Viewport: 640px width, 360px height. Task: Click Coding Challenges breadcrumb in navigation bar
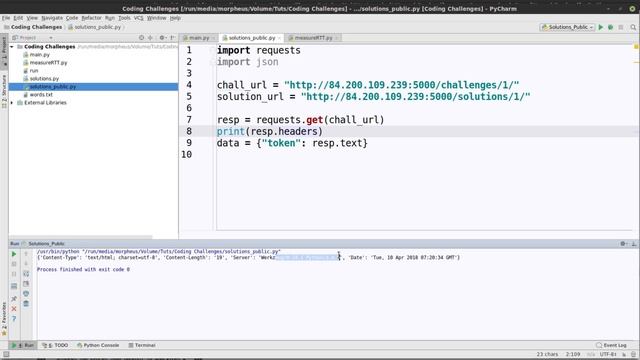(33, 27)
